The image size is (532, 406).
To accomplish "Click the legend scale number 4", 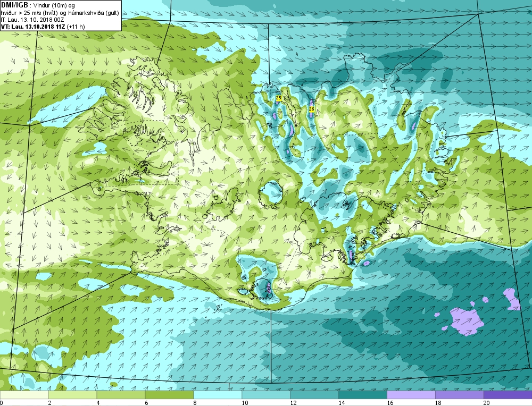I will pos(98,403).
